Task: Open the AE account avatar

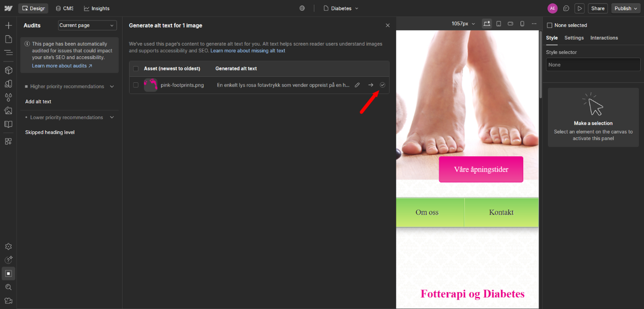Action: point(552,8)
